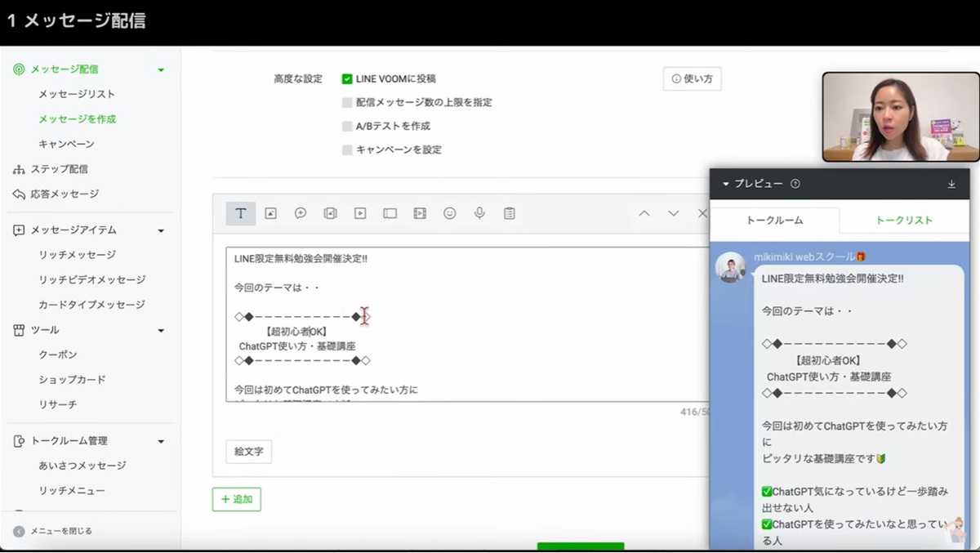Click the メニューを閉じる arrow icon
Screen dimensions: 980x553
pos(19,531)
